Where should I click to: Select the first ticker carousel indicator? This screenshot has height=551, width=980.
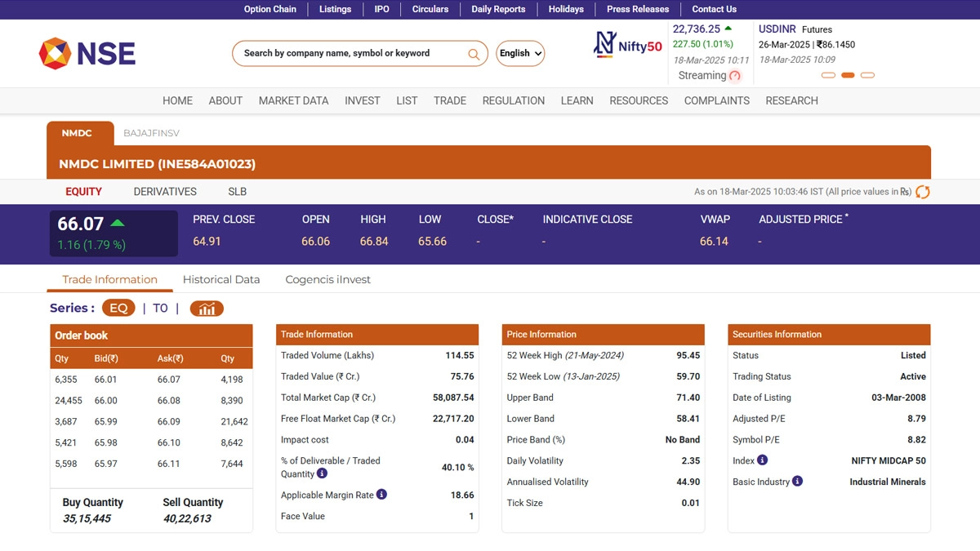click(x=828, y=75)
